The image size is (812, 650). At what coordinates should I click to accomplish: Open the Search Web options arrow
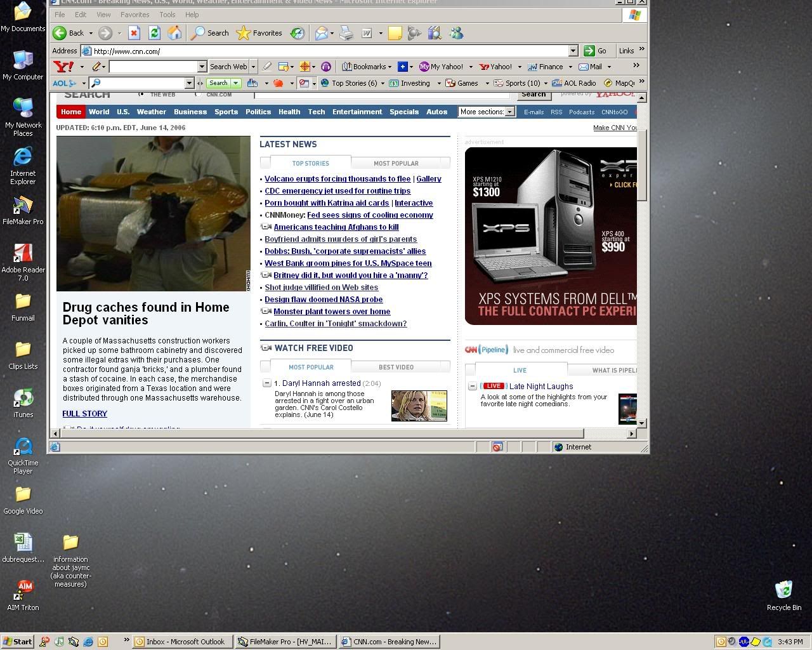(x=253, y=67)
